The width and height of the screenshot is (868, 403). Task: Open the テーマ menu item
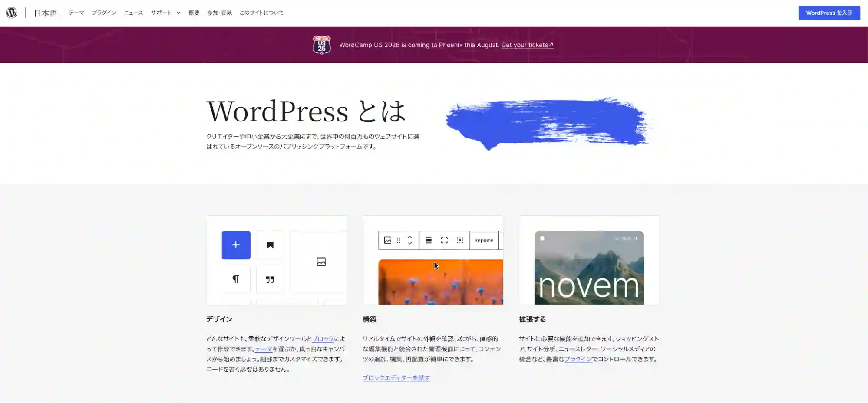tap(76, 13)
